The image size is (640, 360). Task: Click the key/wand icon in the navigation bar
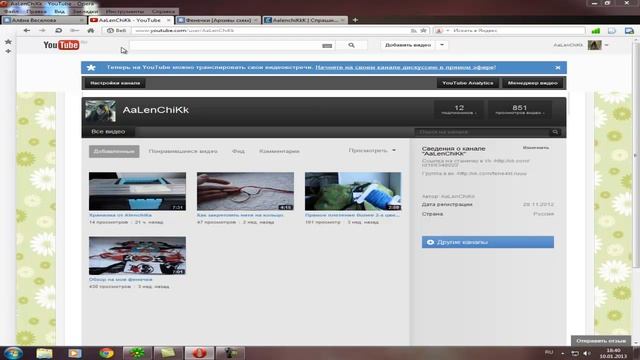click(75, 31)
